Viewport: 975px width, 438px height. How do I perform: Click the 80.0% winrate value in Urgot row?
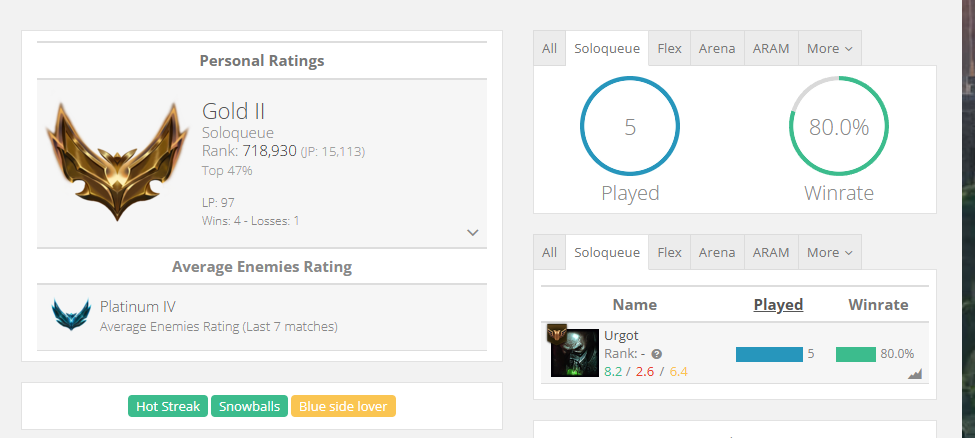pyautogui.click(x=897, y=354)
